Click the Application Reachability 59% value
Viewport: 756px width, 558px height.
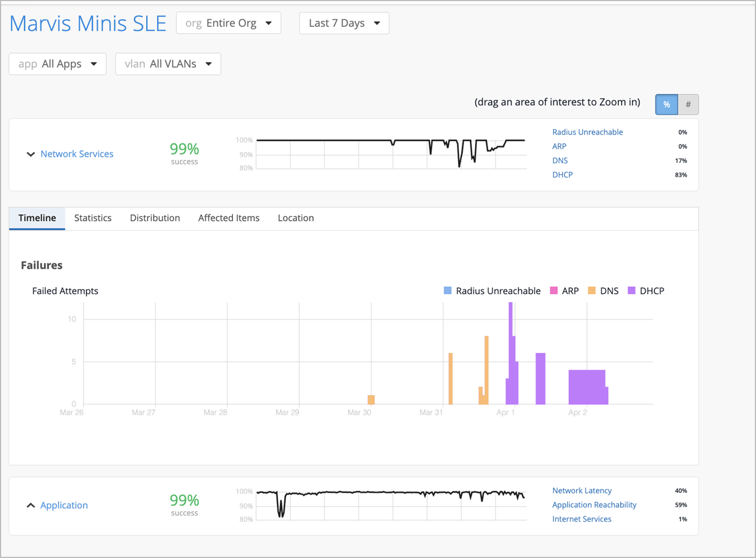(x=681, y=505)
